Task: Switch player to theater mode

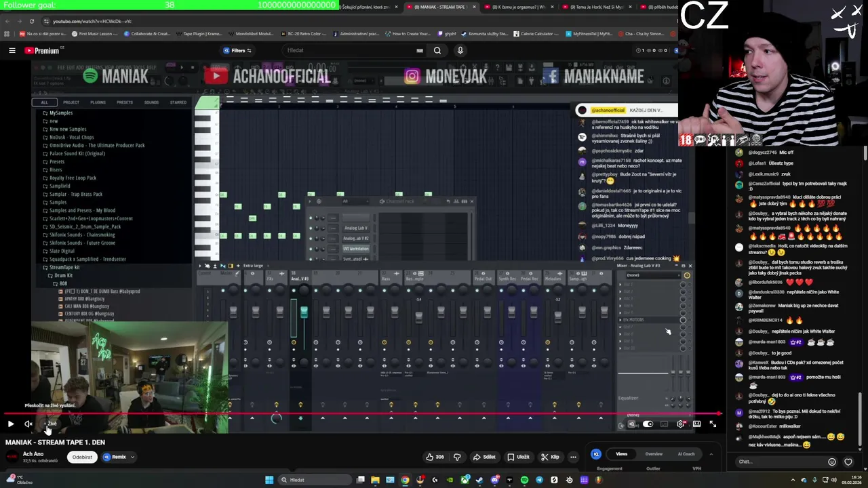Action: (x=696, y=424)
